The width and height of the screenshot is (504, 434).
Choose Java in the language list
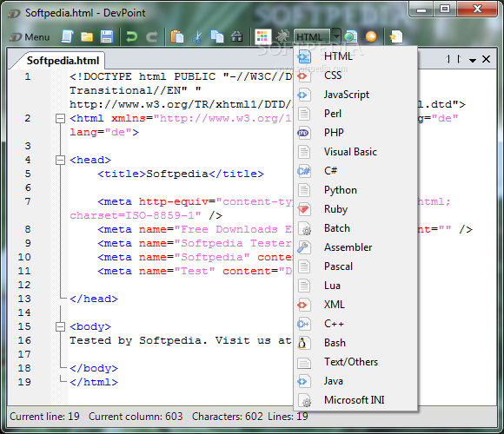(355, 381)
